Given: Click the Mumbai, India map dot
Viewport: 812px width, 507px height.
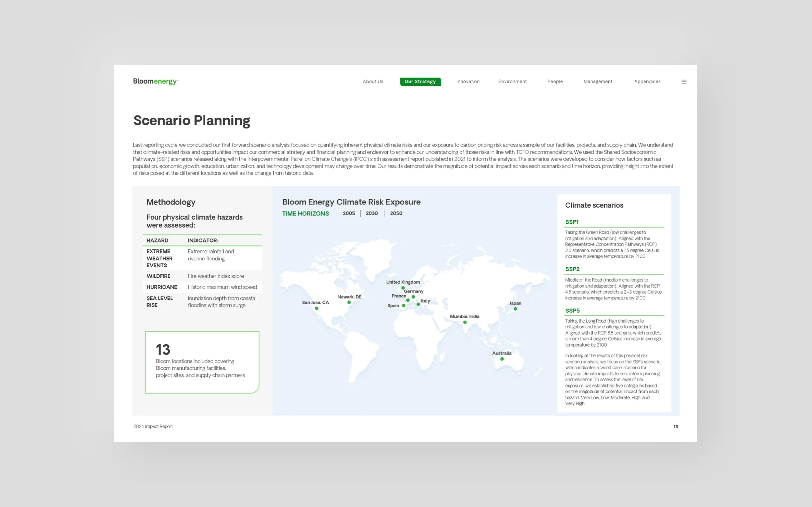Looking at the screenshot, I should (x=465, y=322).
